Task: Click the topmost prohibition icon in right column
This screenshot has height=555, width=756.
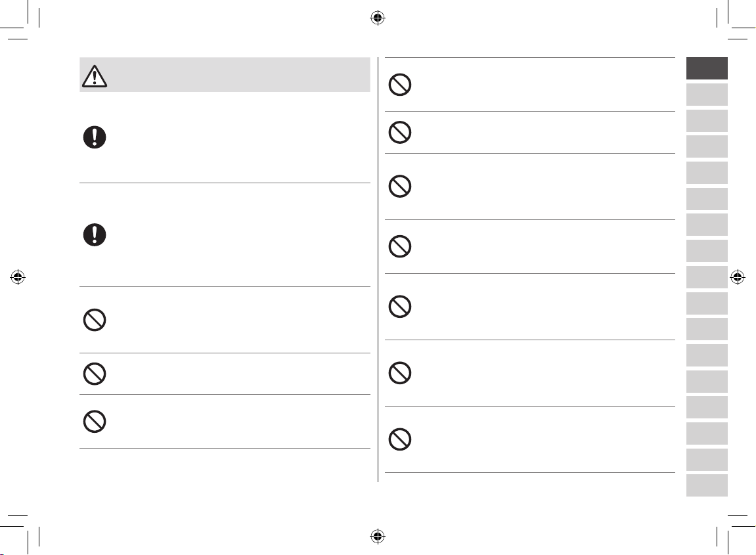Action: pyautogui.click(x=400, y=85)
